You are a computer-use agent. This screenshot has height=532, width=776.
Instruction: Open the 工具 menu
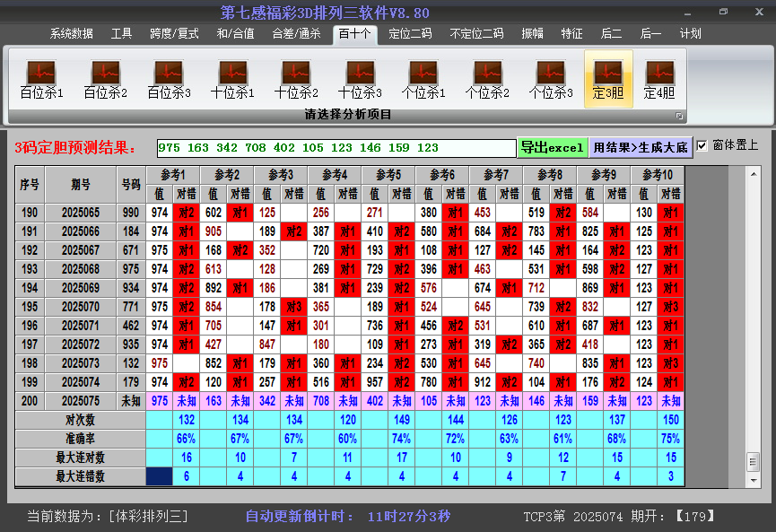tap(121, 34)
